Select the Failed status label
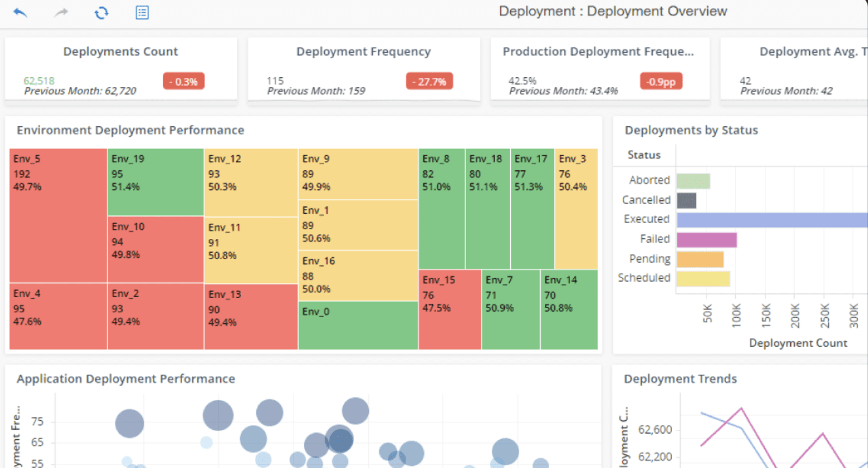868x468 pixels. click(x=655, y=238)
